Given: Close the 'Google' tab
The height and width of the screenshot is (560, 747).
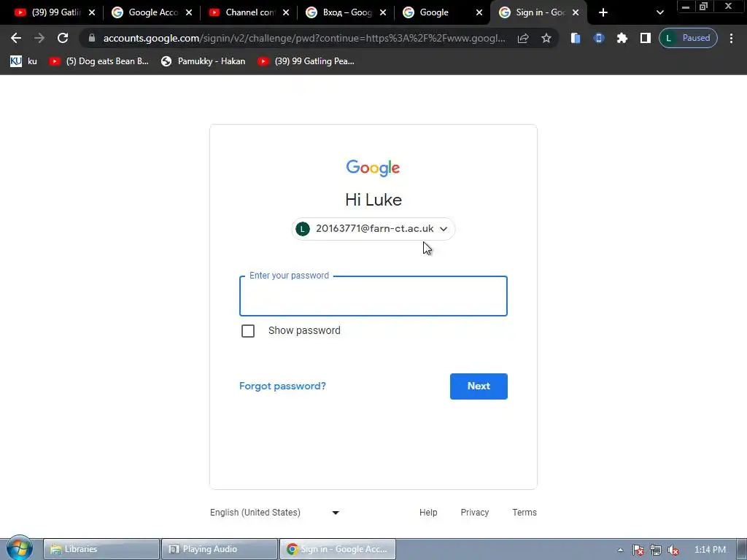Looking at the screenshot, I should pos(479,12).
